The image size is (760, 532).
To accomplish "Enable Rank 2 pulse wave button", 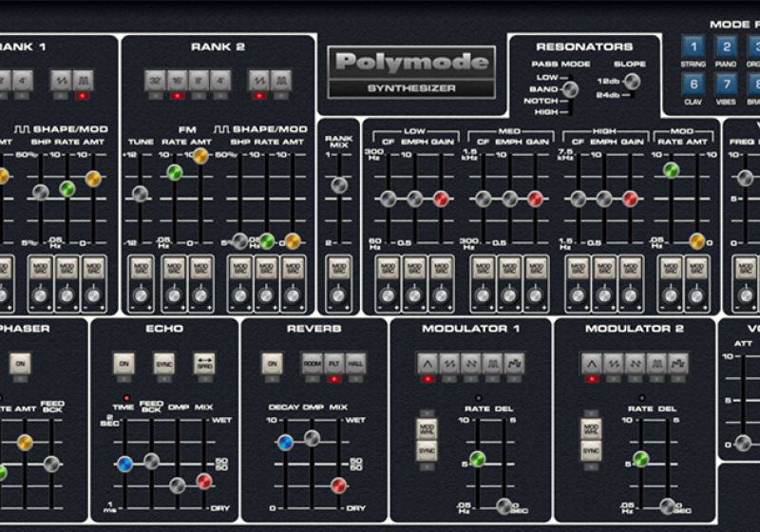I will coord(281,81).
